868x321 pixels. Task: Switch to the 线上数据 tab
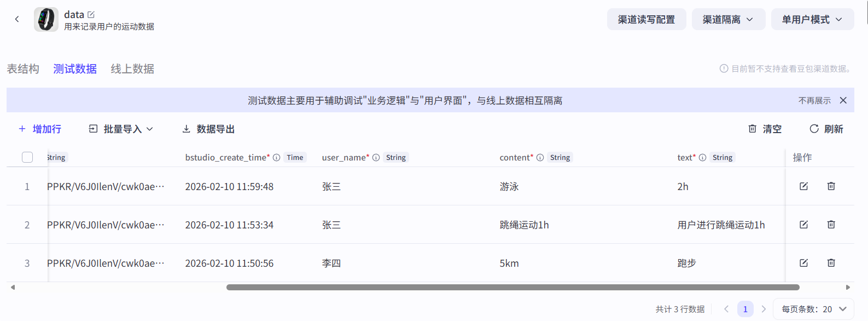pos(132,69)
